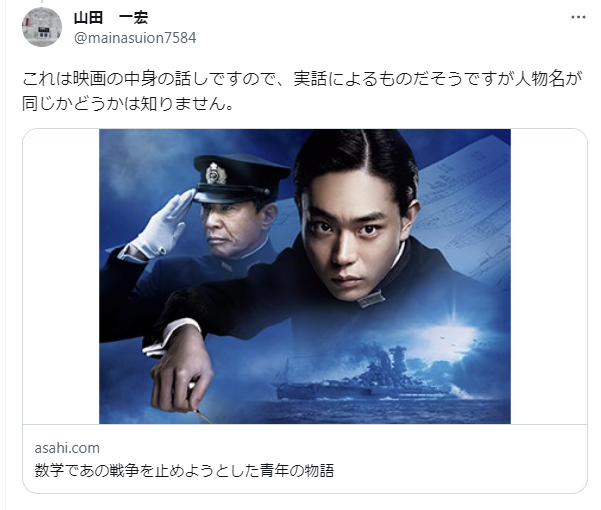Click the badge on the officer's cap

coord(216,174)
